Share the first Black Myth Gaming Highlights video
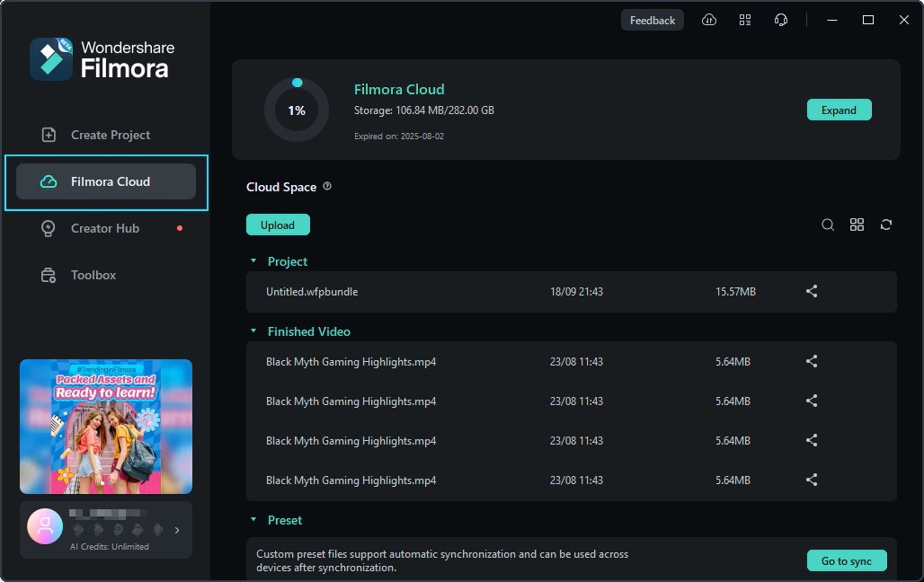Screen dimensions: 924x582 811,361
